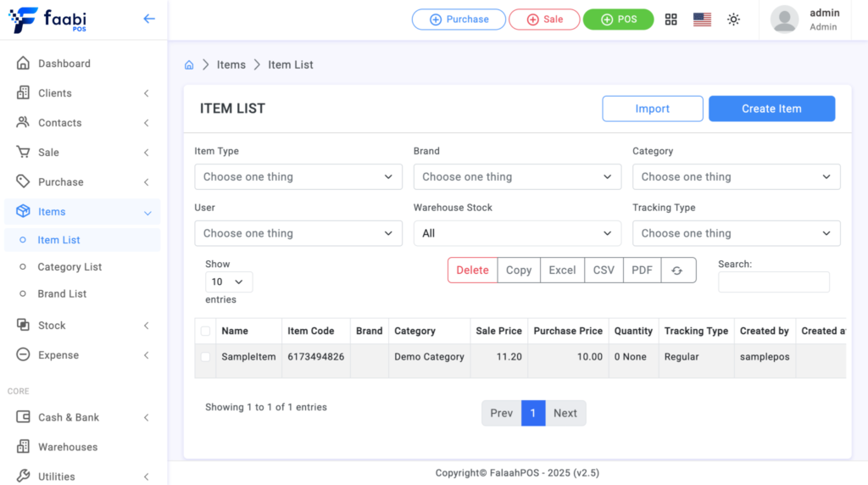868x485 pixels.
Task: Click the Import button
Action: 653,109
